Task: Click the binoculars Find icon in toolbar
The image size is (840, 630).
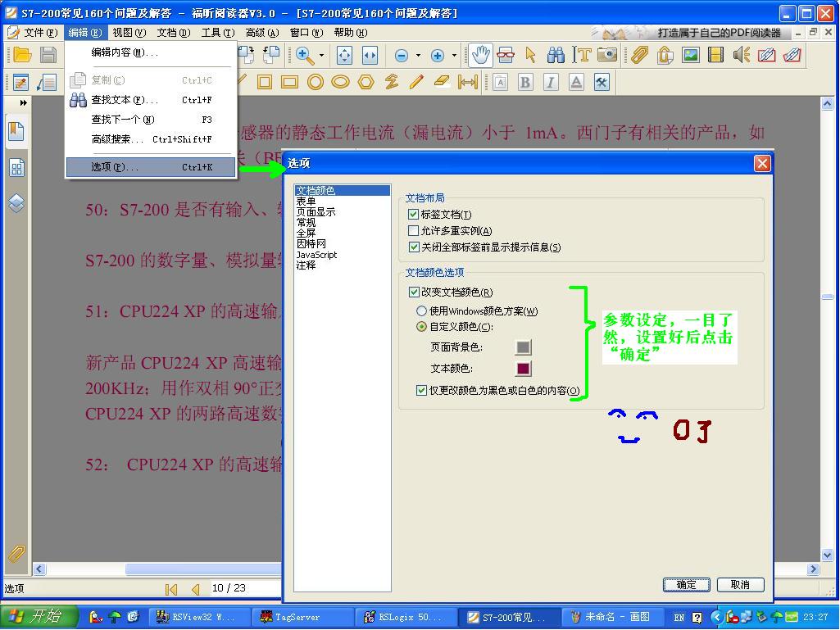Action: pos(556,55)
